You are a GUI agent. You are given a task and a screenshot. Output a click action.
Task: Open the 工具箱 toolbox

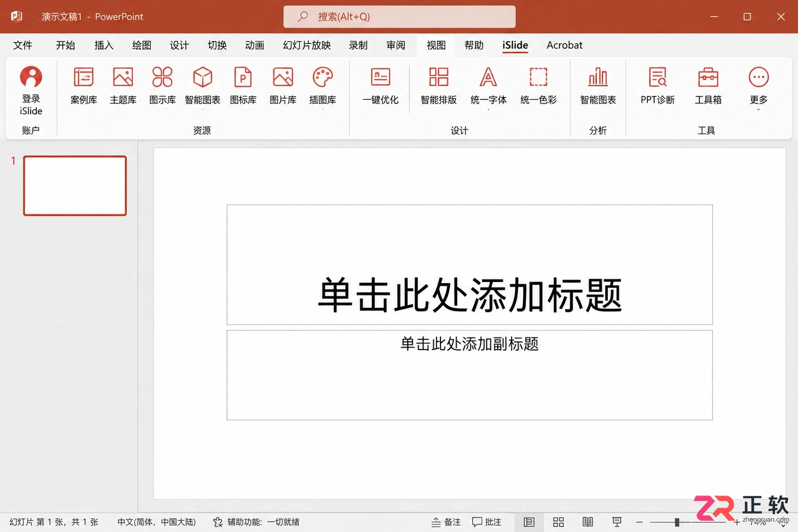click(x=708, y=86)
